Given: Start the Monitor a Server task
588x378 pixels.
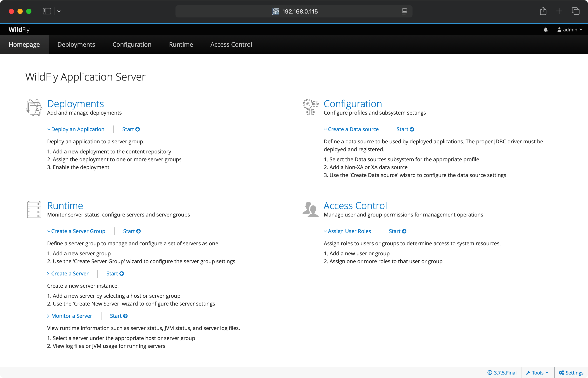Looking at the screenshot, I should (x=119, y=316).
